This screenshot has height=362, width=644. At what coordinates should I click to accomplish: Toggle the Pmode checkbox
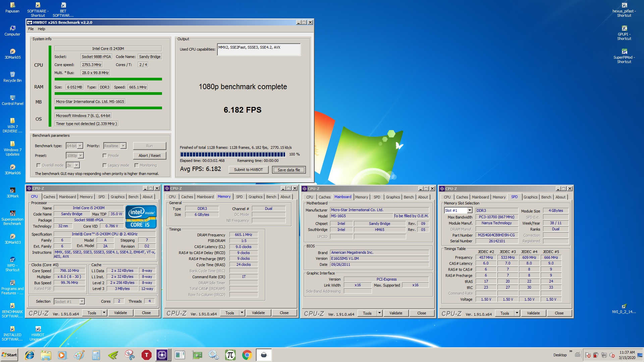[105, 156]
